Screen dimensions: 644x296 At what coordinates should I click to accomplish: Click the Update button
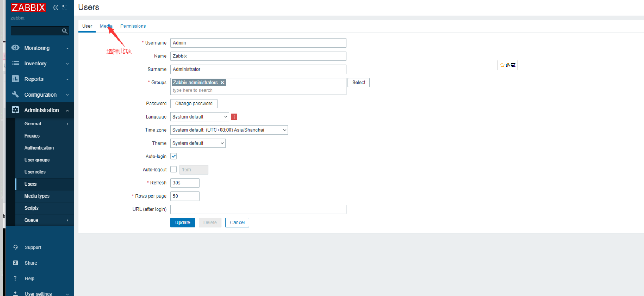(182, 222)
